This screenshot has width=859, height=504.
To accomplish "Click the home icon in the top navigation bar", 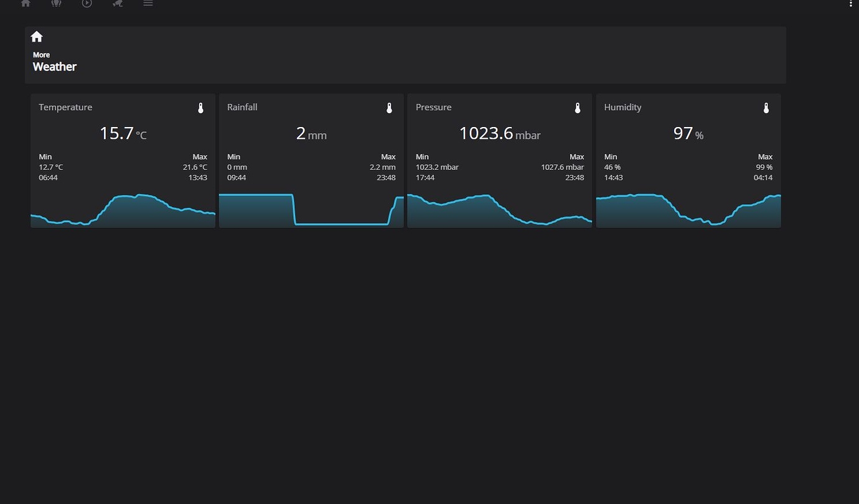I will point(25,4).
